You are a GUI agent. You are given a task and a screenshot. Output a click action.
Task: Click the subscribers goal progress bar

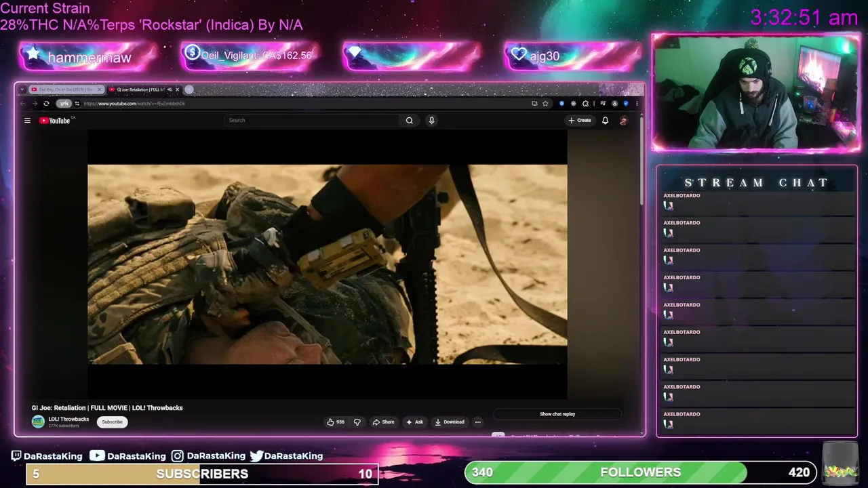(x=201, y=474)
